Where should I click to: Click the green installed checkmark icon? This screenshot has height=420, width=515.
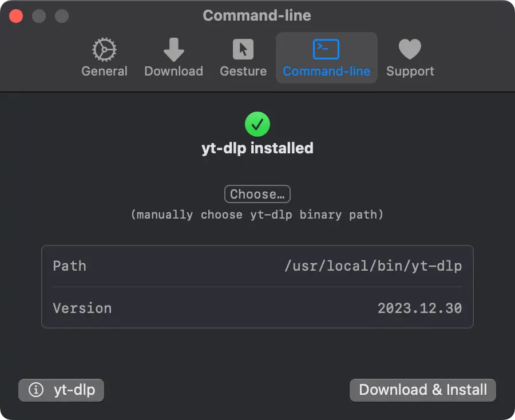(257, 124)
